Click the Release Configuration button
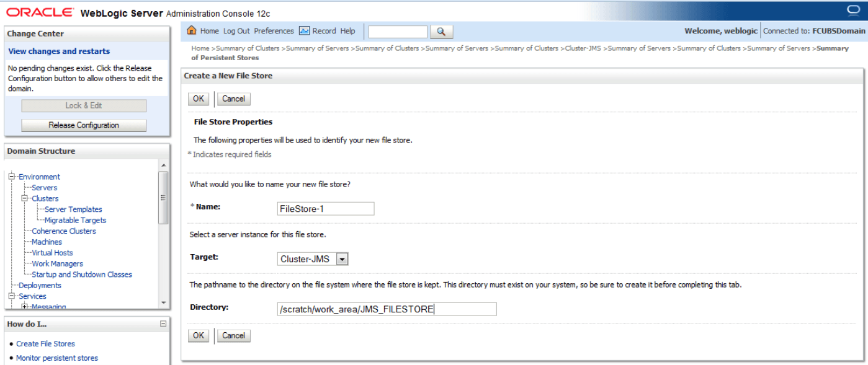Viewport: 868px width, 365px height. click(x=83, y=125)
